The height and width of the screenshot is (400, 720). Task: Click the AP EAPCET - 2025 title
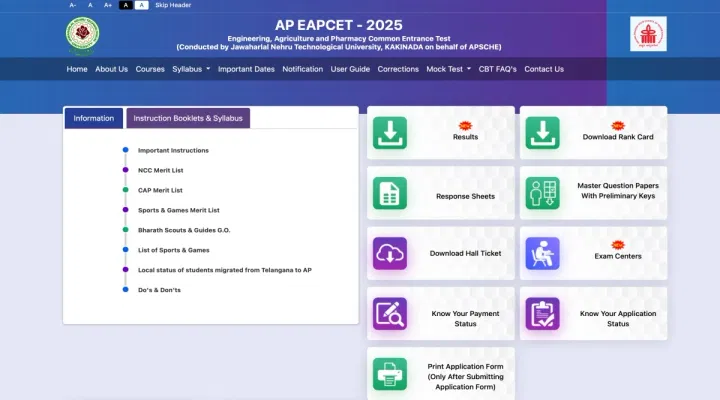[339, 25]
